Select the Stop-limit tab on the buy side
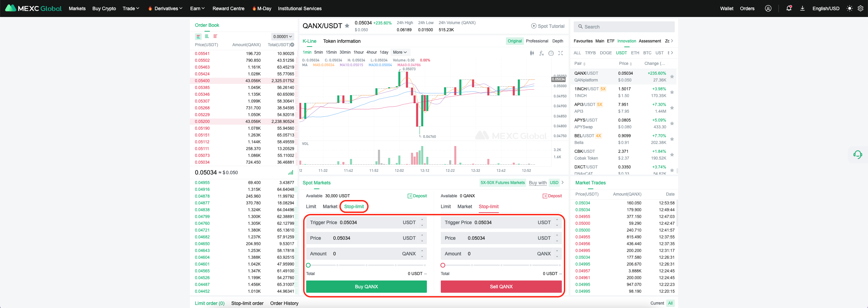The width and height of the screenshot is (868, 308). pos(354,206)
